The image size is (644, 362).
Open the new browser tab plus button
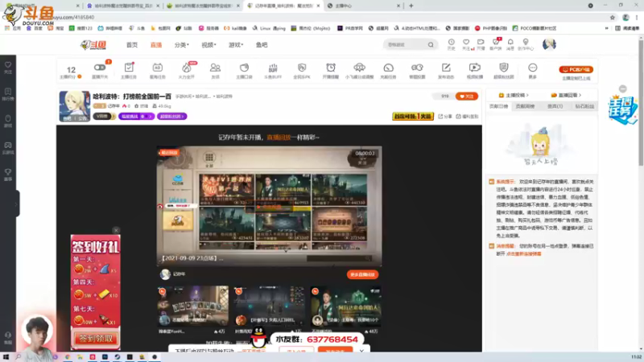tap(411, 6)
